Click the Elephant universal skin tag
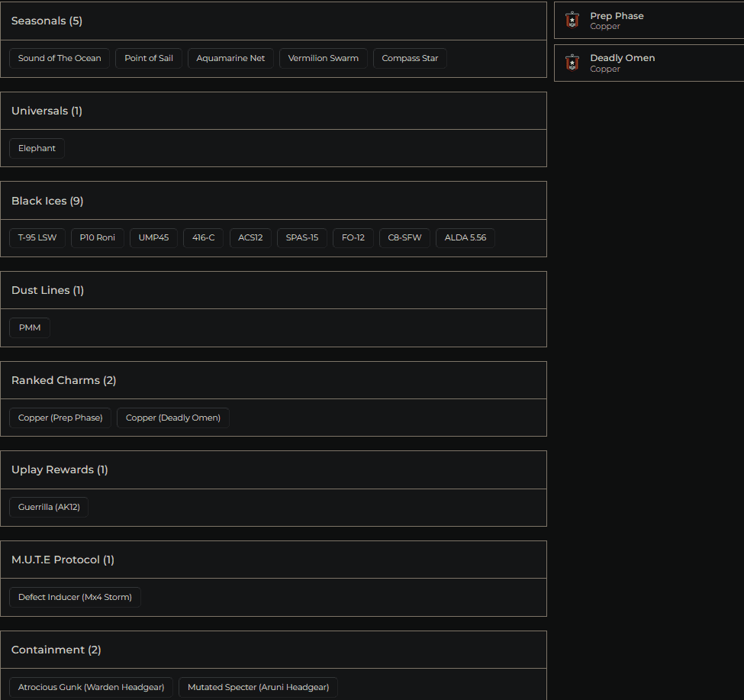 (37, 148)
